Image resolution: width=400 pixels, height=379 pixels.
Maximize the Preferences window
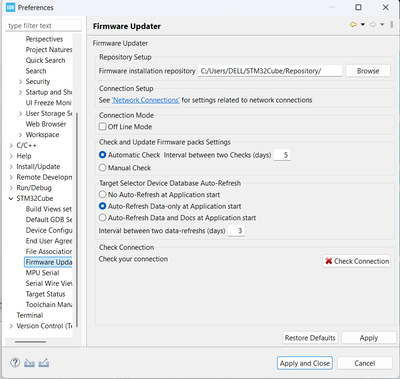coord(358,7)
